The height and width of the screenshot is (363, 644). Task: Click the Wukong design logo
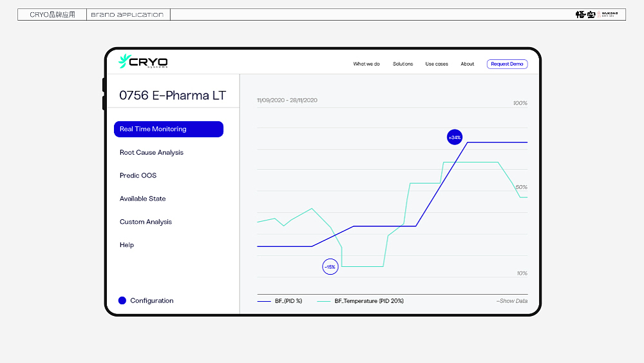[x=596, y=14]
